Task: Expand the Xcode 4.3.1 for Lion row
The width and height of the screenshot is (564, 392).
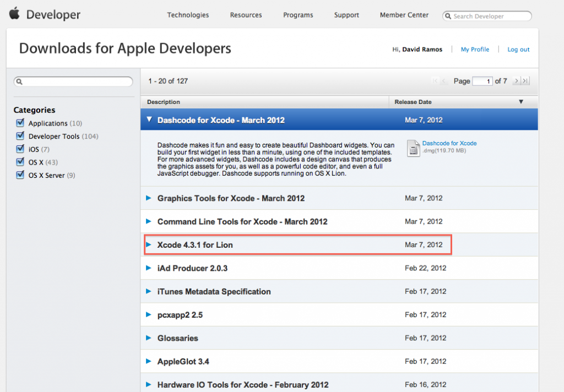Action: pos(149,244)
